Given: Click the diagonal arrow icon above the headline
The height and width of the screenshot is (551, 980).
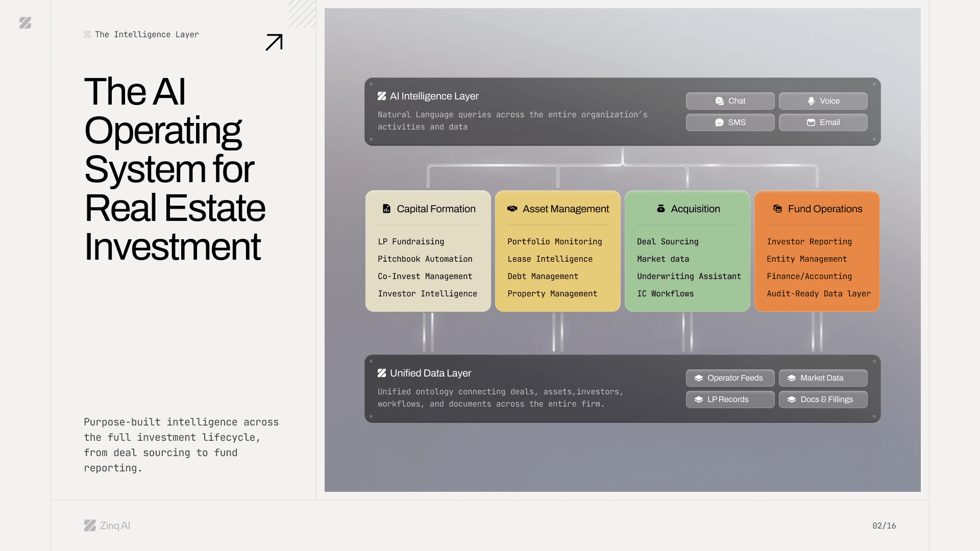Looking at the screenshot, I should (x=274, y=42).
